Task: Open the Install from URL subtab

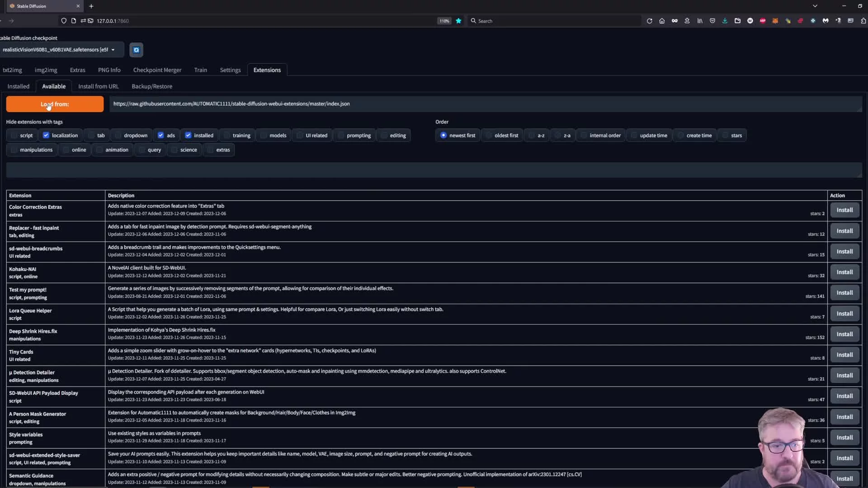Action: point(98,86)
